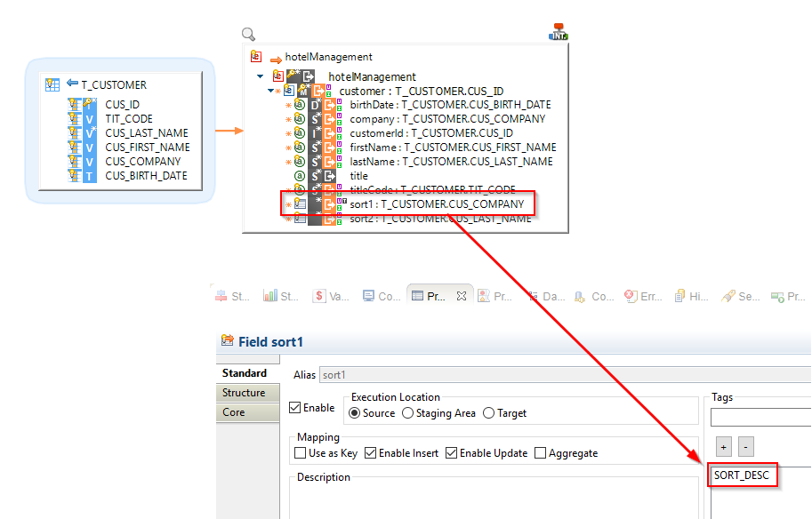Click the birthDate date type icon

315,105
